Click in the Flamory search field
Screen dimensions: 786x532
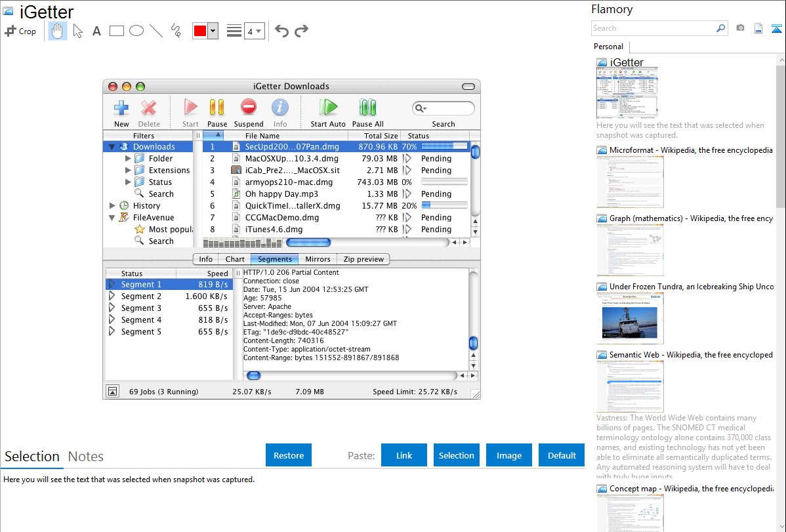[x=653, y=28]
